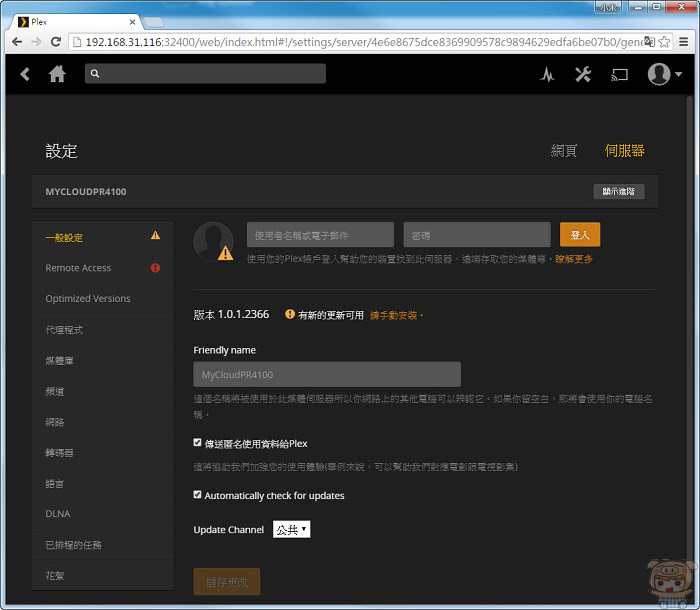Toggle 傳送匿名使用資料給Plex checkbox
700x610 pixels.
click(197, 443)
